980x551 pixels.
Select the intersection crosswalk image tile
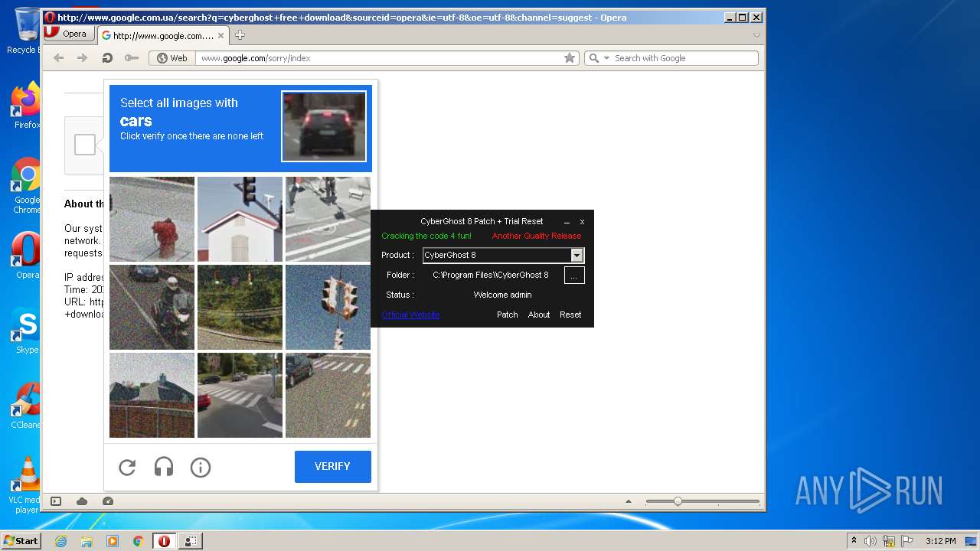(x=240, y=395)
